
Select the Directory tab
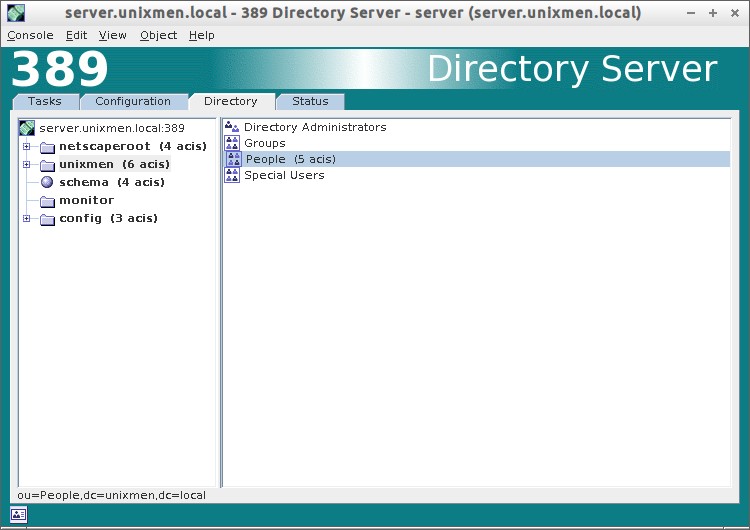coord(232,101)
